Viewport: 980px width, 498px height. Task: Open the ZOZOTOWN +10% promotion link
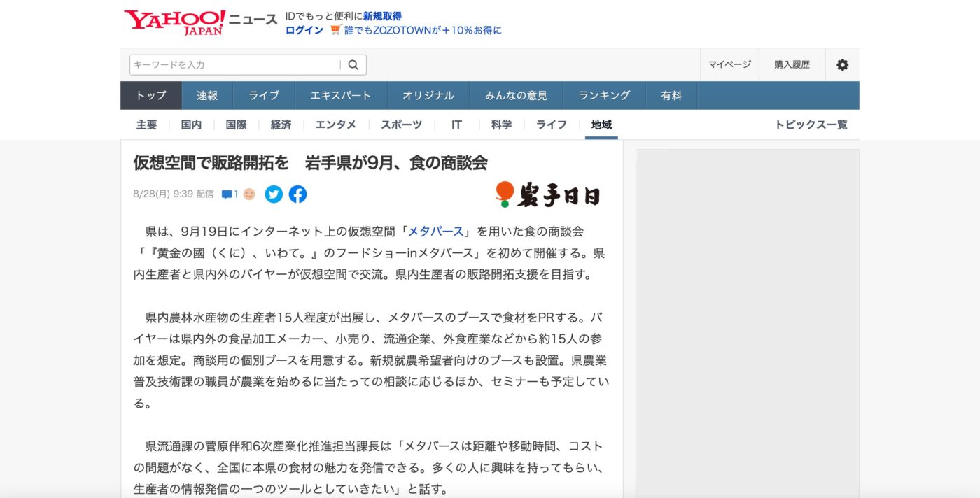(x=423, y=30)
